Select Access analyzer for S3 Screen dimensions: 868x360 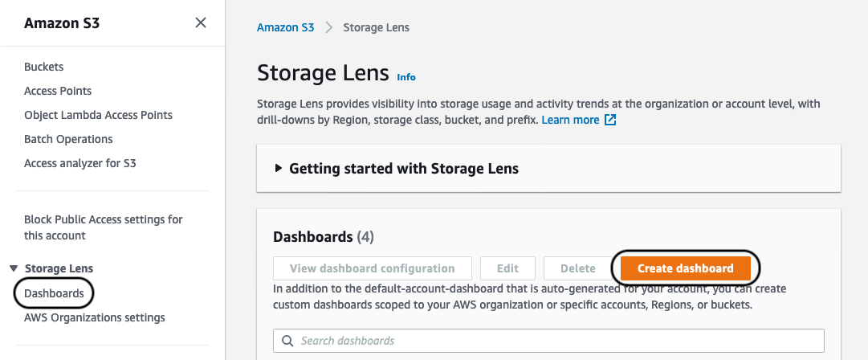click(x=80, y=163)
